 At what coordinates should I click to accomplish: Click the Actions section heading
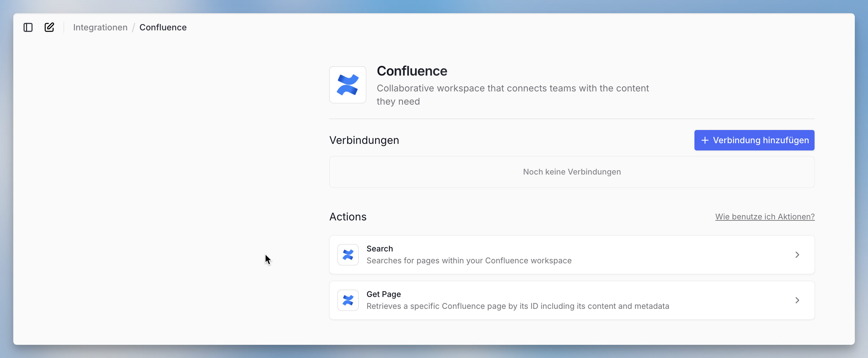click(348, 216)
